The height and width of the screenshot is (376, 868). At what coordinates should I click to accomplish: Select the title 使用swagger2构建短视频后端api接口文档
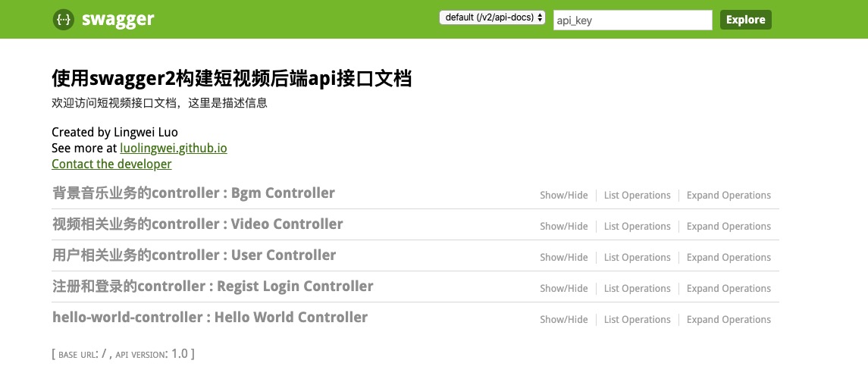point(231,78)
